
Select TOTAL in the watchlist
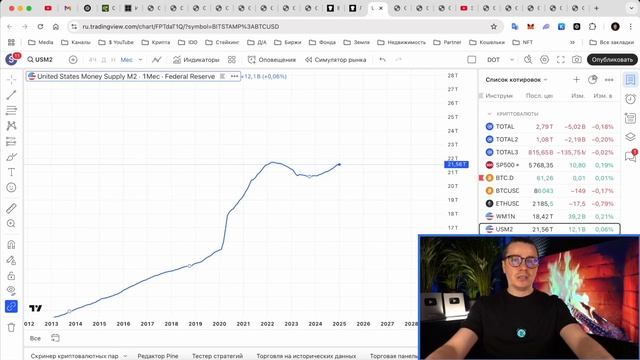coord(549,127)
